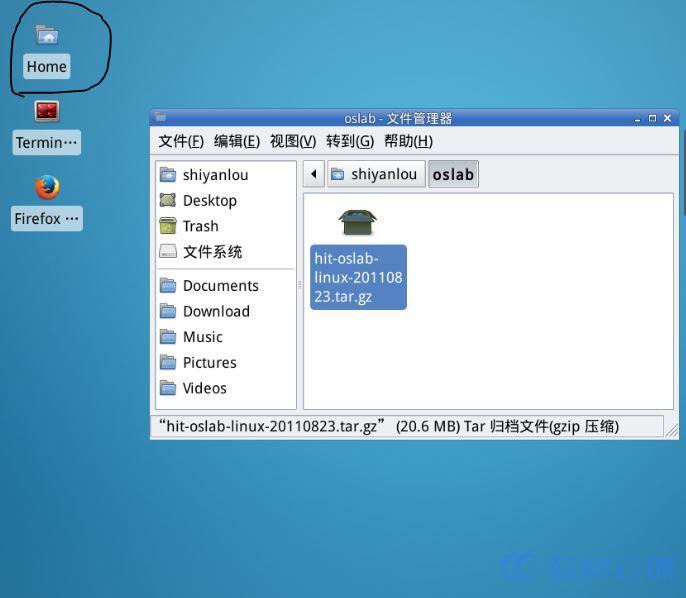The height and width of the screenshot is (598, 686).
Task: Open 文件系统 in the sidebar
Action: [212, 252]
